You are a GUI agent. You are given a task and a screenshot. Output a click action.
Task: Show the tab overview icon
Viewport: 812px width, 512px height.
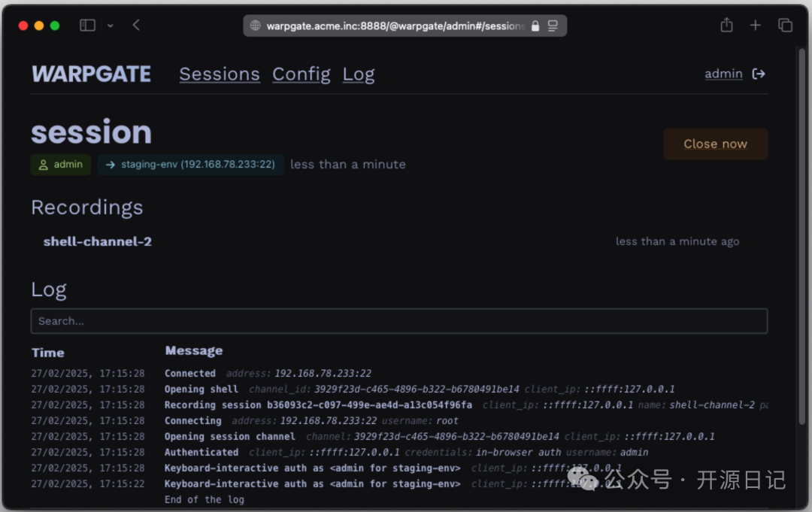(x=786, y=25)
